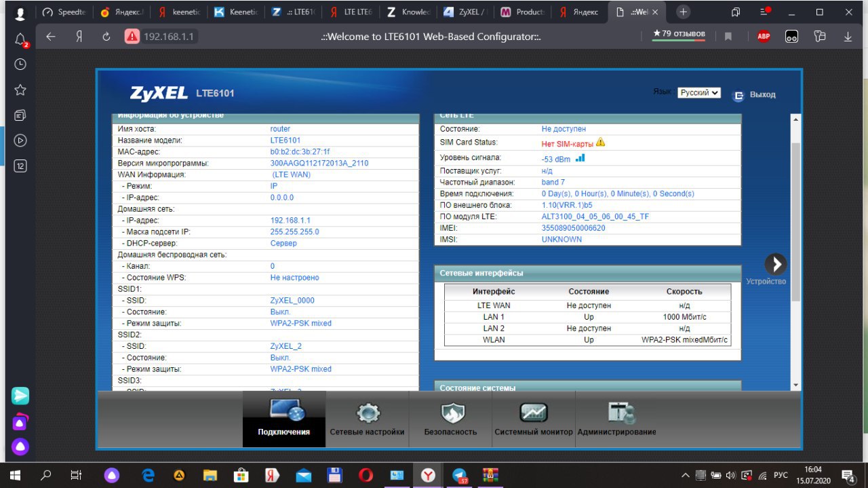This screenshot has height=488, width=868.
Task: Open the Русский language dropdown
Action: point(699,93)
